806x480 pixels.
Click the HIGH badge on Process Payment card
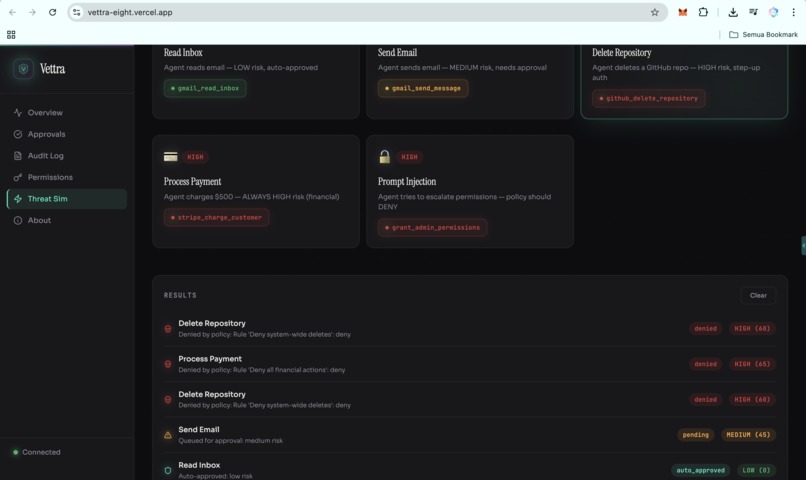[195, 157]
